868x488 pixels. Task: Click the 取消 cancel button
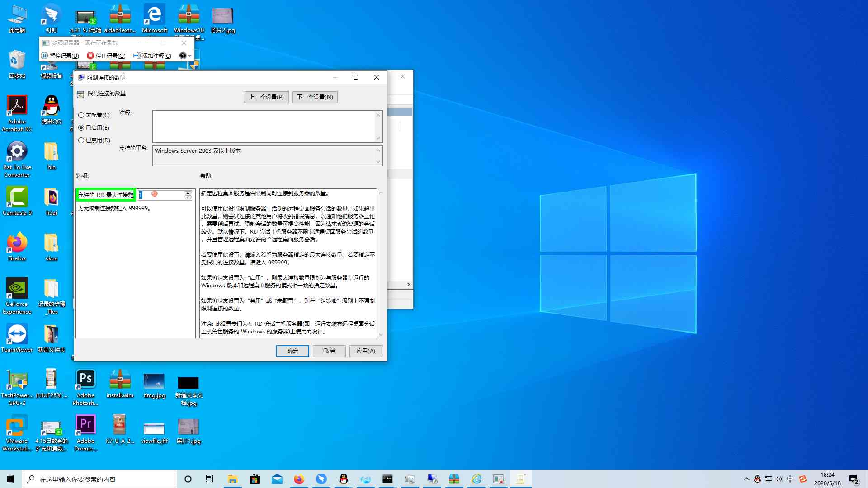click(330, 351)
